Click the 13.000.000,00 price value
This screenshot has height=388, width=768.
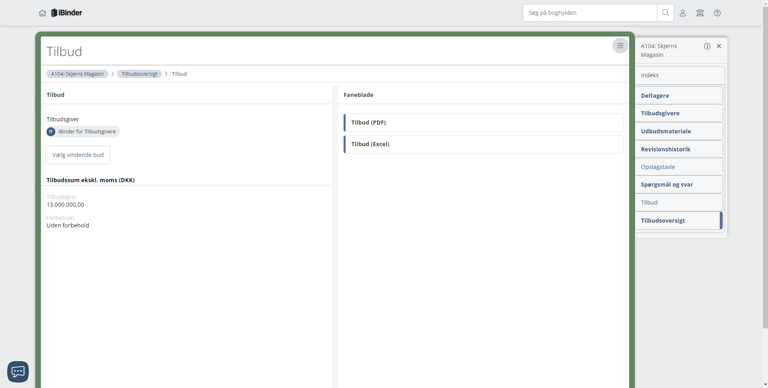coord(65,205)
